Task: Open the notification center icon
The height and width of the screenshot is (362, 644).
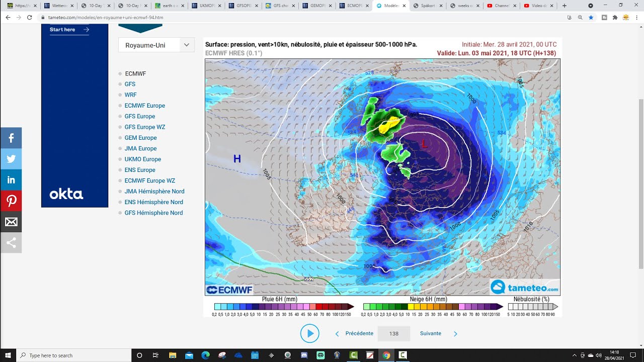Action: coord(633,355)
